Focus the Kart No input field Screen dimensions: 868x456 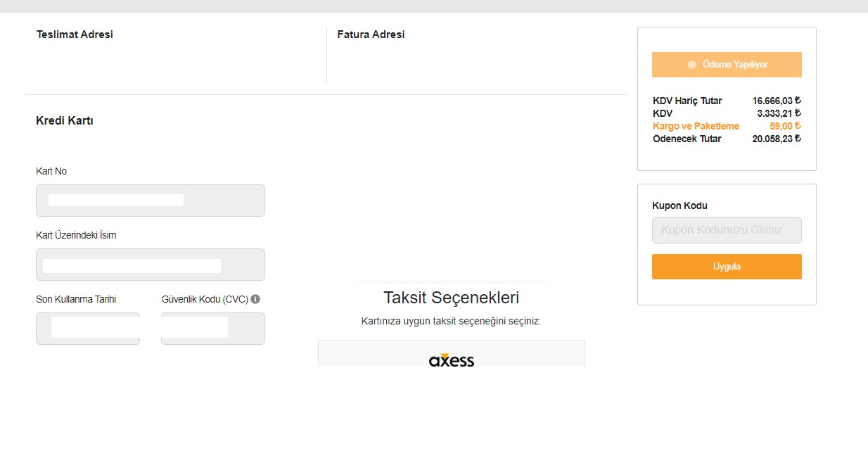[150, 201]
